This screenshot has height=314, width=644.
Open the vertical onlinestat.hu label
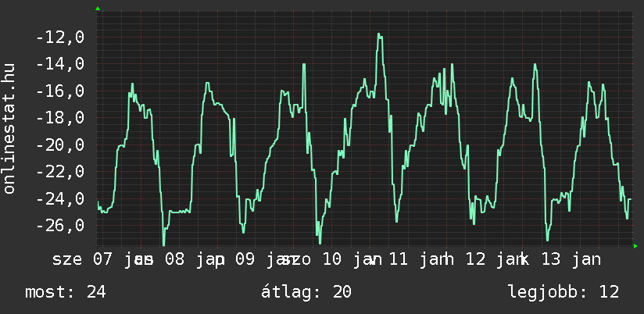(9, 129)
